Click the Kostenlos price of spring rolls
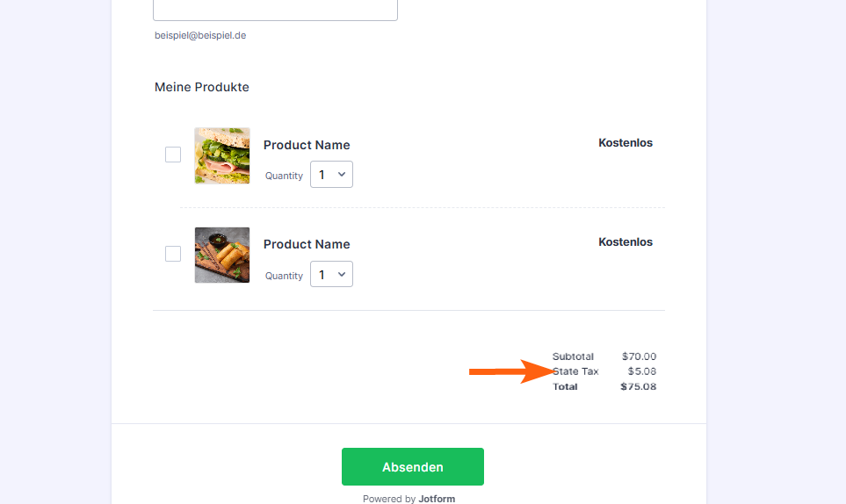 pyautogui.click(x=625, y=241)
